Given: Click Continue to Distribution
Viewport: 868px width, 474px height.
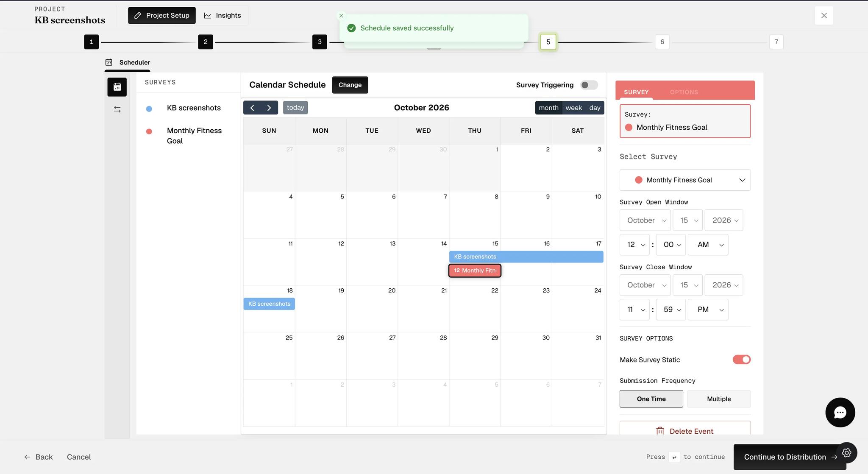Looking at the screenshot, I should click(790, 457).
